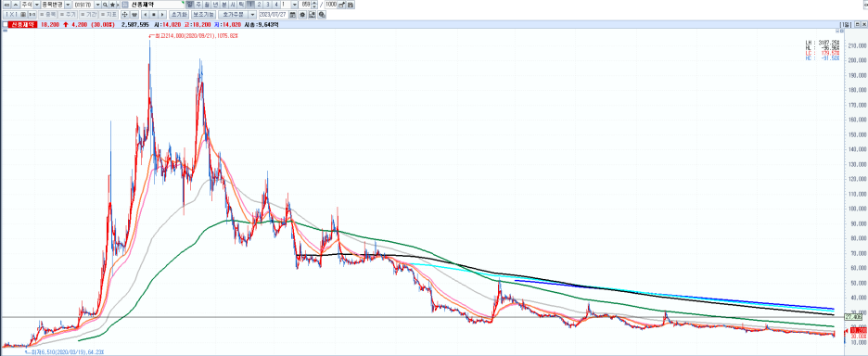Click the stock code field 019170
The height and width of the screenshot is (356, 868).
[83, 5]
